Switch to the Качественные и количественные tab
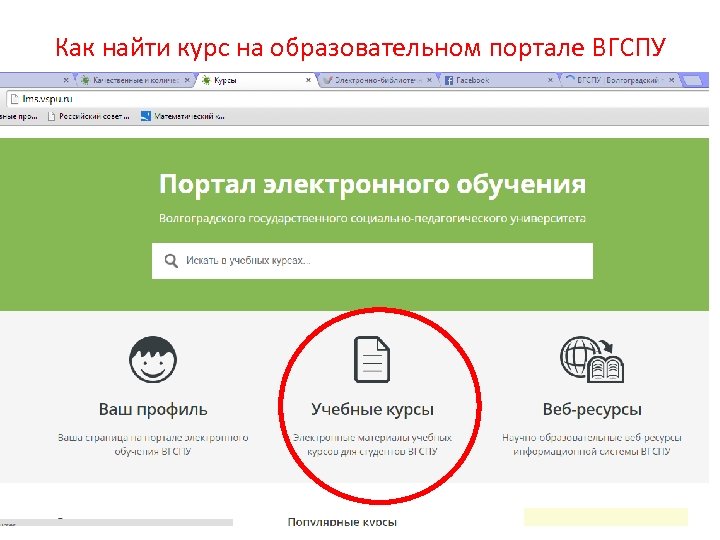Viewport: 720px width, 540px height. tap(135, 80)
